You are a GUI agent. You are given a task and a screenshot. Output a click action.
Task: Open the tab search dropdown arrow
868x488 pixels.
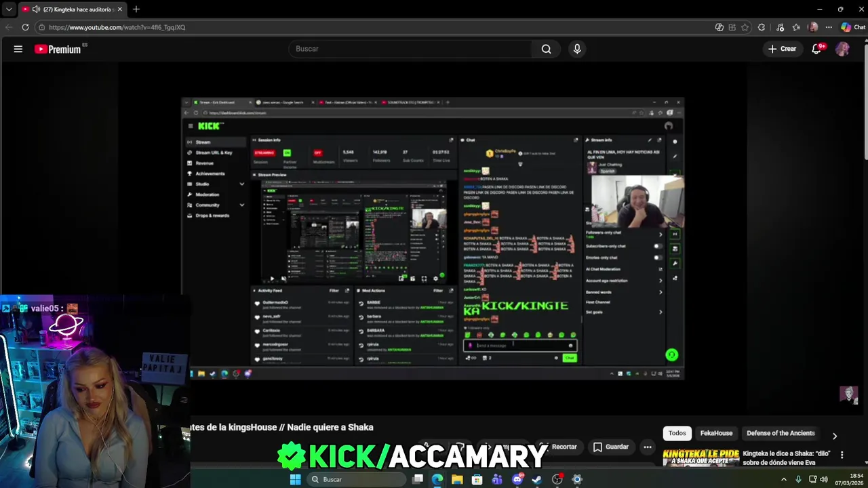click(9, 9)
